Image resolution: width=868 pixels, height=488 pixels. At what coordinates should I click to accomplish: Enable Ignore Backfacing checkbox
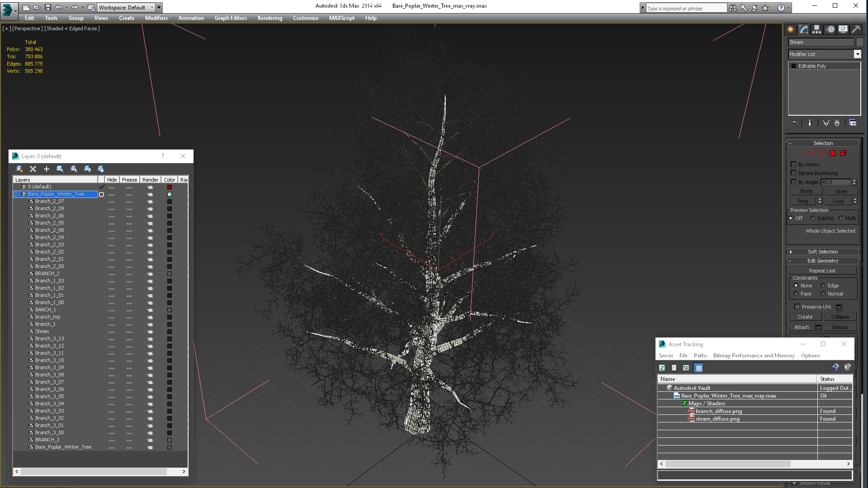(793, 173)
